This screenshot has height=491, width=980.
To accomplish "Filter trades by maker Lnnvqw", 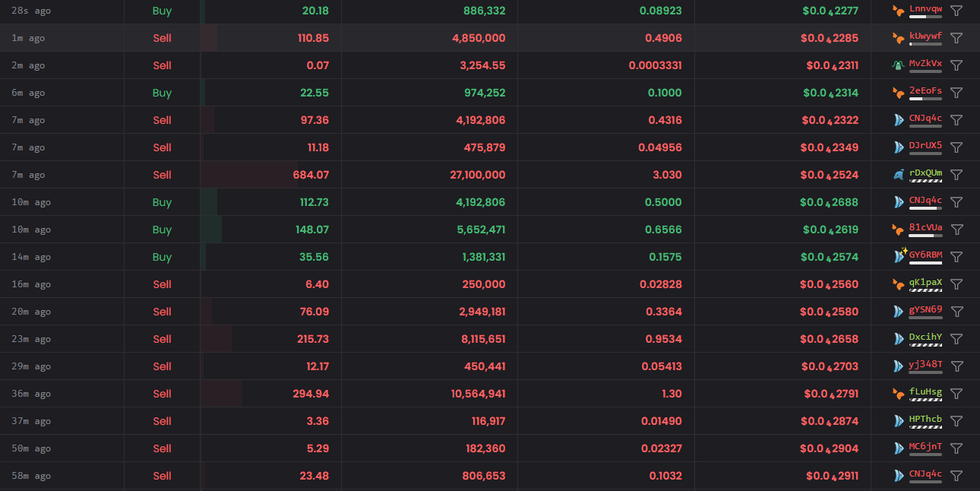I will [956, 11].
